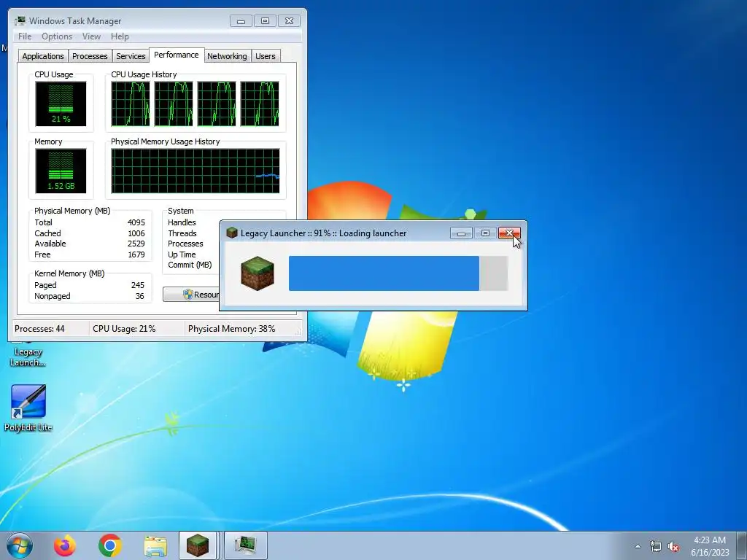Click the Nonpaged kernel memory value 36
The height and width of the screenshot is (560, 747).
pos(139,296)
